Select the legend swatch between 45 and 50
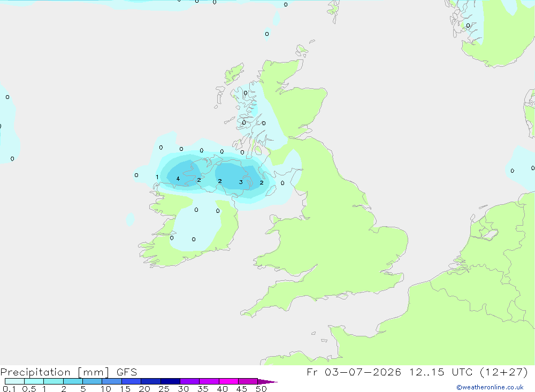This screenshot has width=535, height=392. coord(248,381)
